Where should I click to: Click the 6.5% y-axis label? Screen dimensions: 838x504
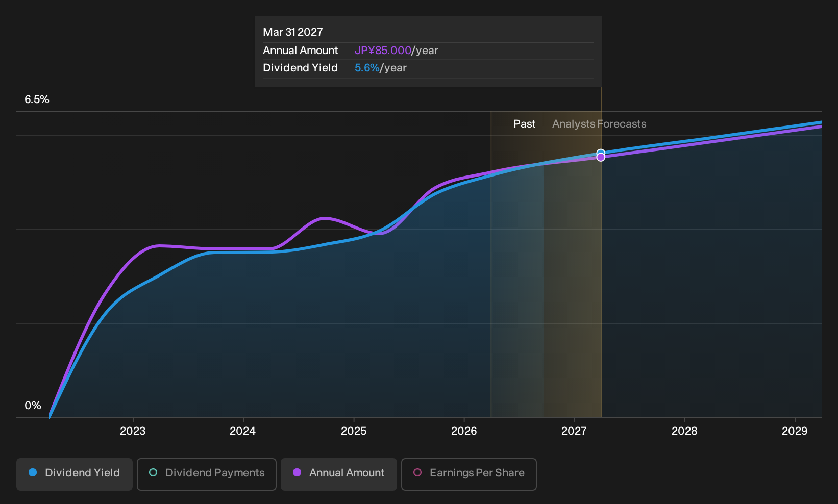pos(37,99)
